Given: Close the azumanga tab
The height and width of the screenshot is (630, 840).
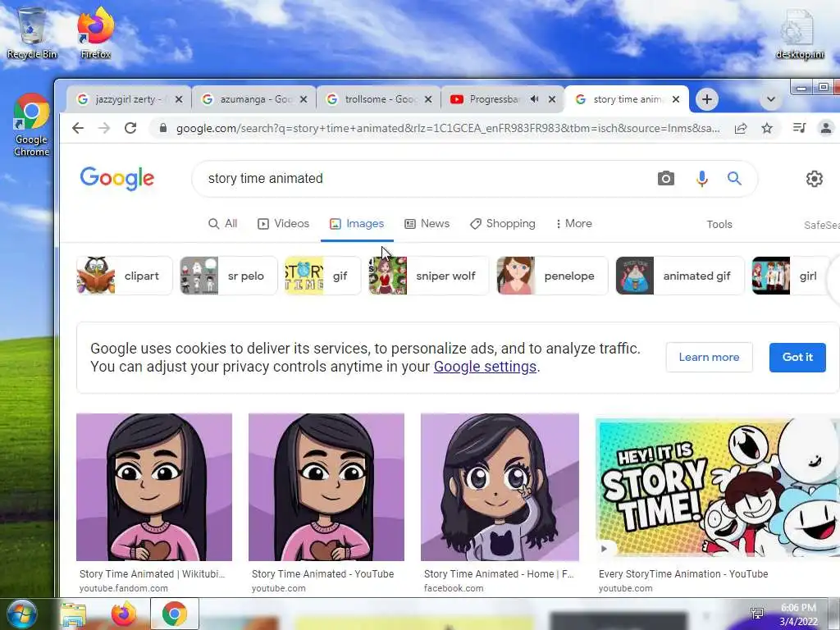Looking at the screenshot, I should [304, 99].
